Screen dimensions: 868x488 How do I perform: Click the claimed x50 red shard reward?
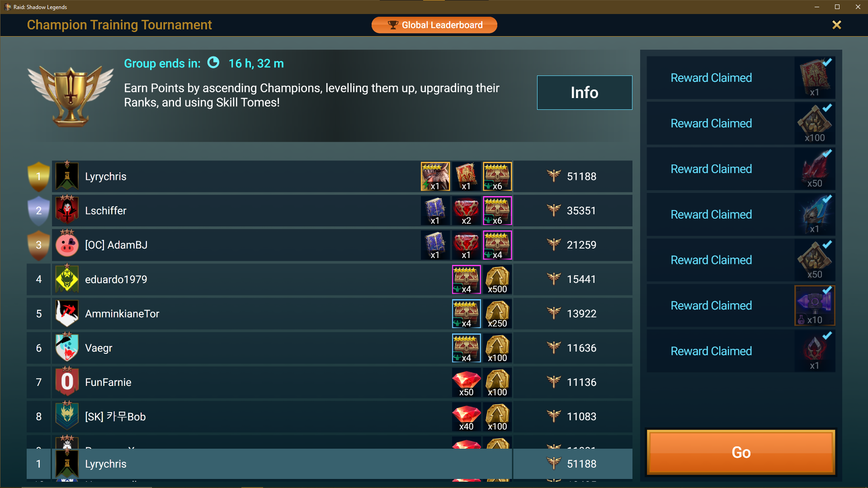point(815,169)
